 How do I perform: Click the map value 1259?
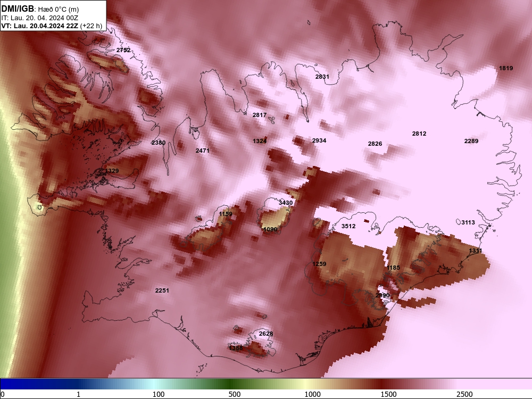click(x=319, y=264)
